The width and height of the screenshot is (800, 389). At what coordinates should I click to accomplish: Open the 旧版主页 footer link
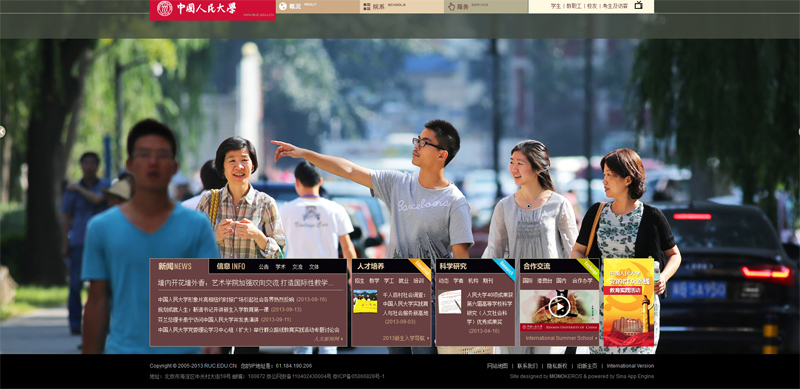click(x=587, y=366)
